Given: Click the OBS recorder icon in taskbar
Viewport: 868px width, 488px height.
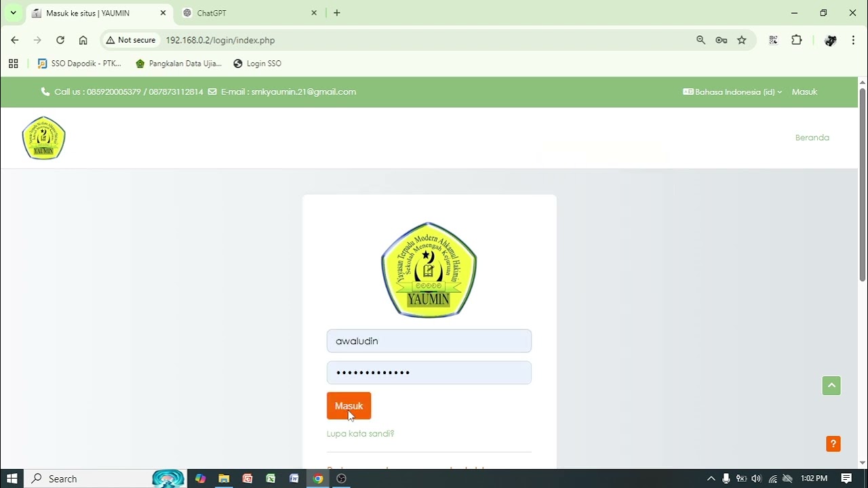Looking at the screenshot, I should pos(342,479).
